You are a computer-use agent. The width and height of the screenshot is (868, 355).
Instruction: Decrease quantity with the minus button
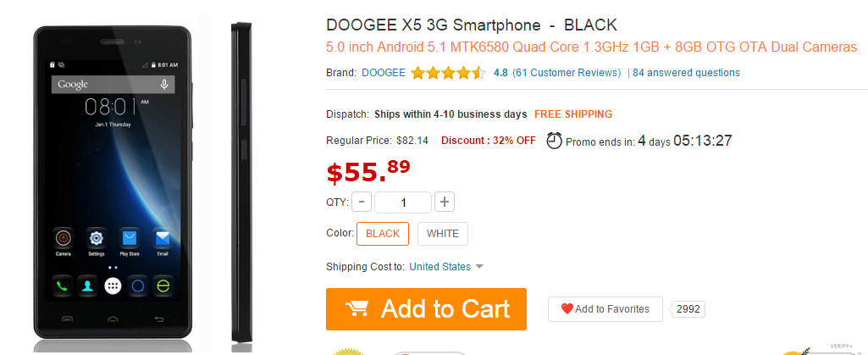pyautogui.click(x=362, y=202)
